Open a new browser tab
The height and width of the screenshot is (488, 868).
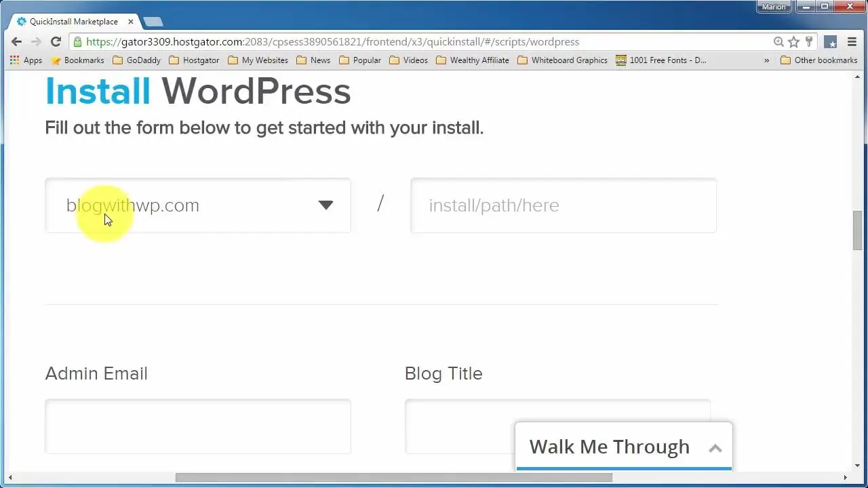tap(153, 22)
